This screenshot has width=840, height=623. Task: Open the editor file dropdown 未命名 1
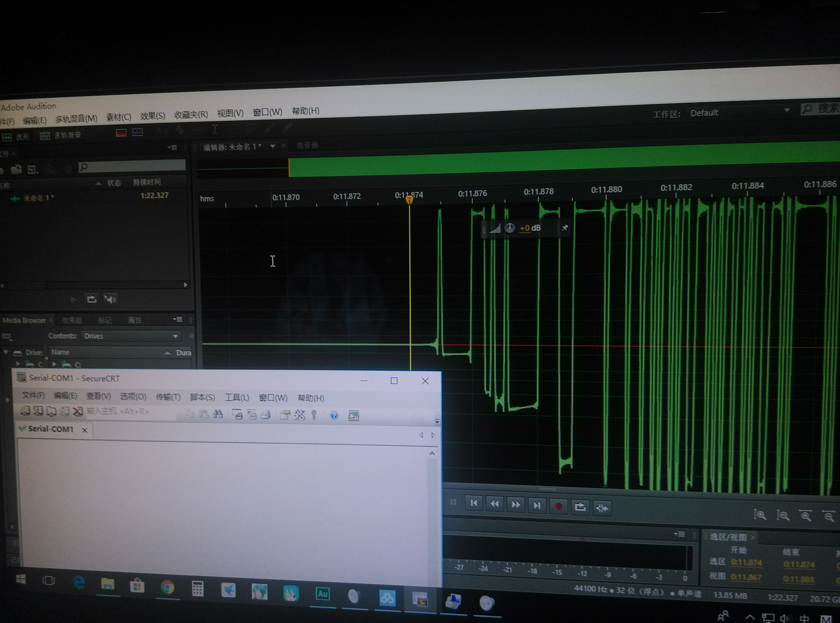[272, 146]
